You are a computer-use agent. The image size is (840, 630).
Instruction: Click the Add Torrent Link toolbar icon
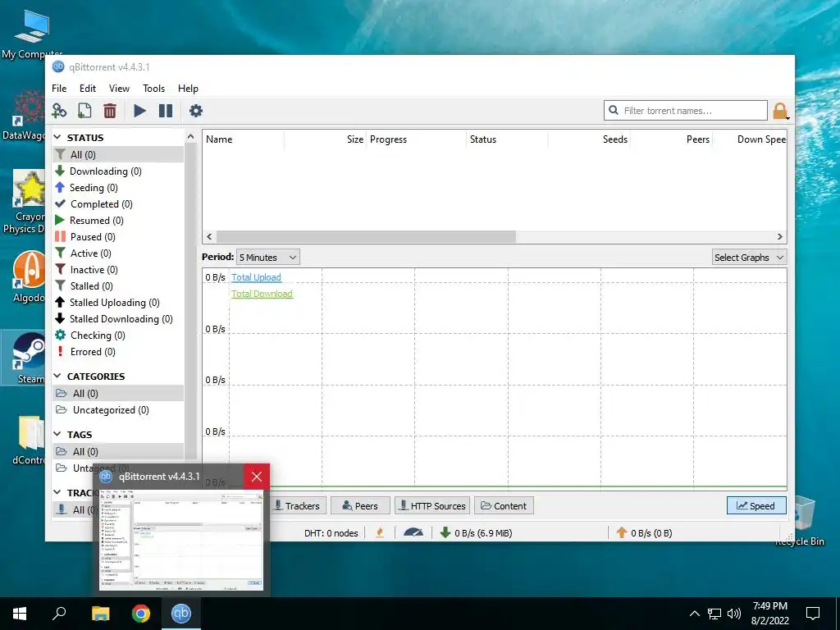tap(59, 111)
